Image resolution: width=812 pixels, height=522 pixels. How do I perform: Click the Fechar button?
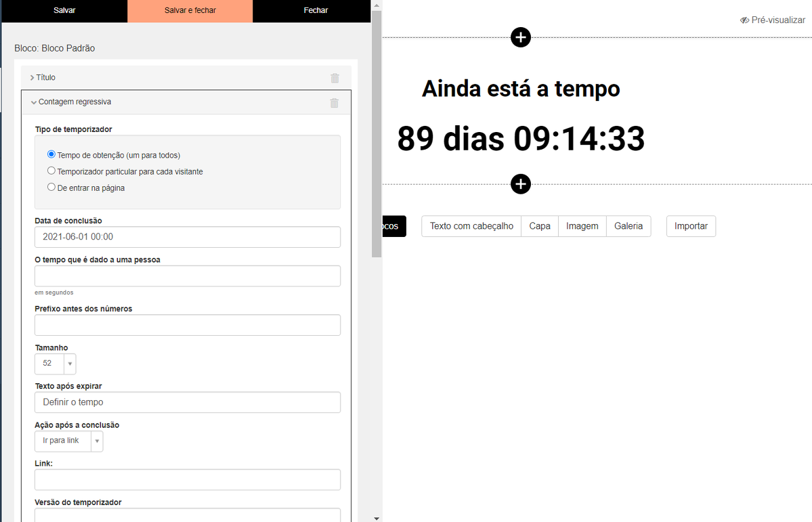pyautogui.click(x=316, y=11)
